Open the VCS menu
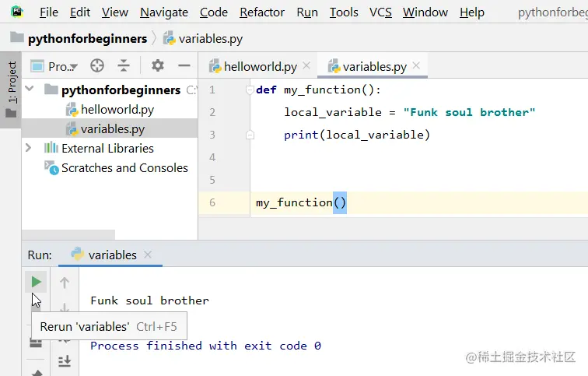The image size is (588, 376). tap(380, 12)
